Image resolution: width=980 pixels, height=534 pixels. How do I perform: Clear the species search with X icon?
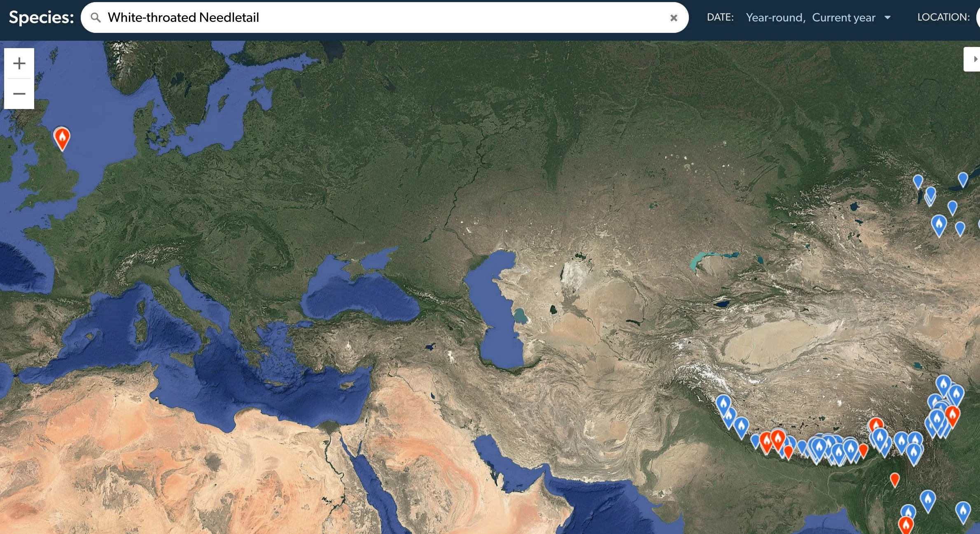pos(674,18)
